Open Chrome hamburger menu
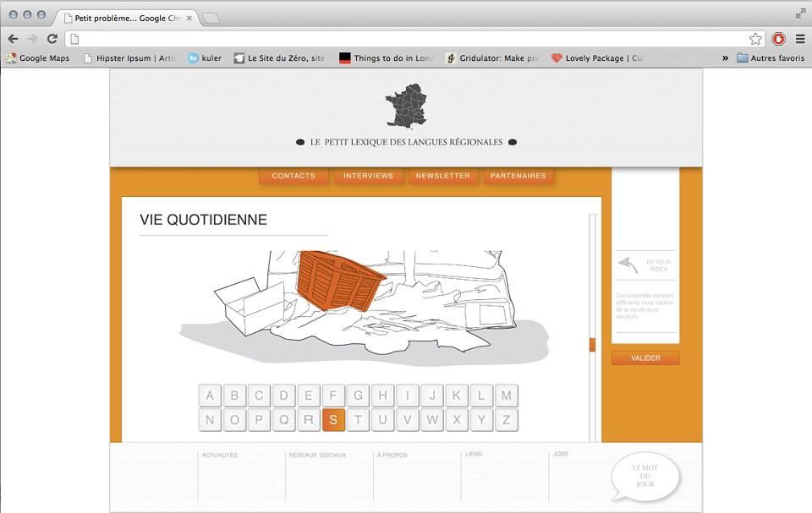812x513 pixels. coord(800,39)
